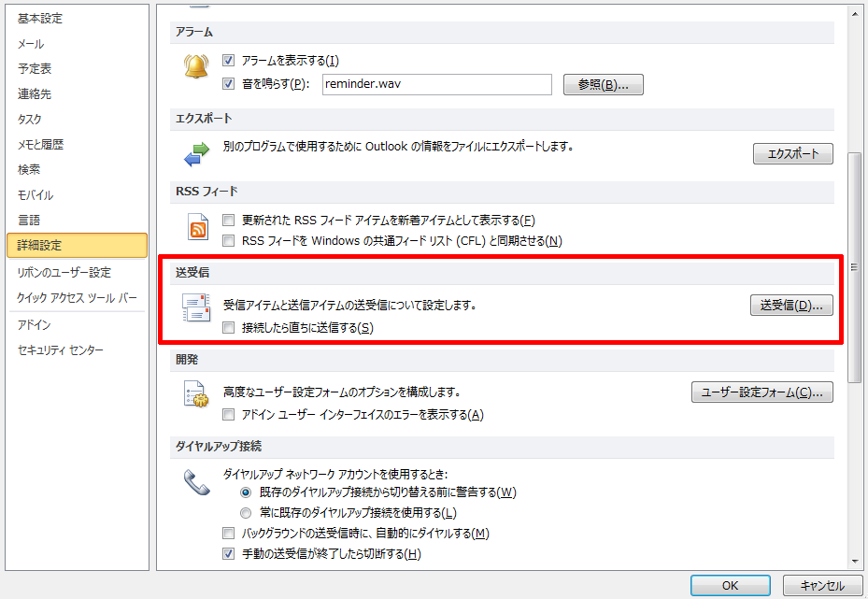Toggle アラームを表示する checkbox
This screenshot has height=599, width=868.
(x=228, y=61)
